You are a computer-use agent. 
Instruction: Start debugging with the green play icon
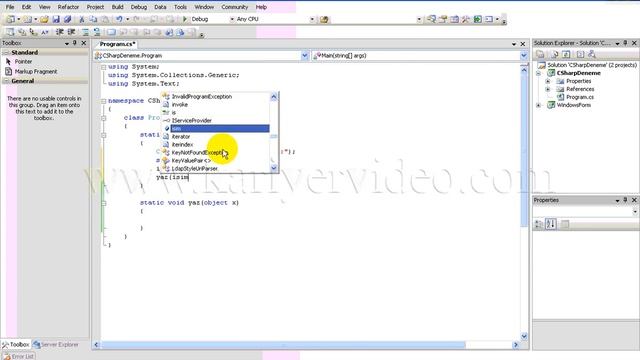point(185,19)
